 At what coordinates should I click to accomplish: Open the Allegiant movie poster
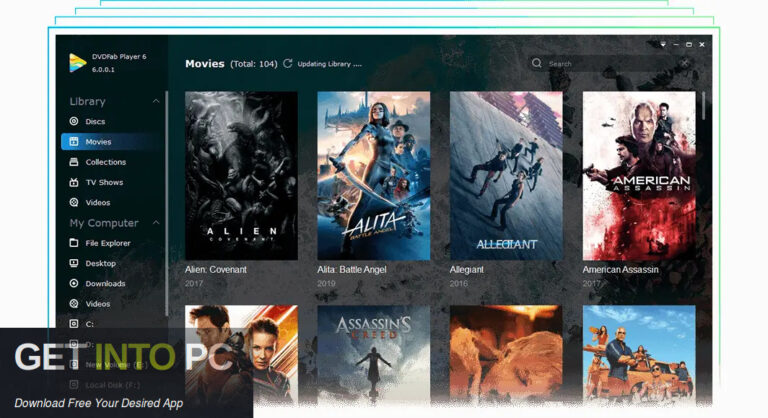506,175
